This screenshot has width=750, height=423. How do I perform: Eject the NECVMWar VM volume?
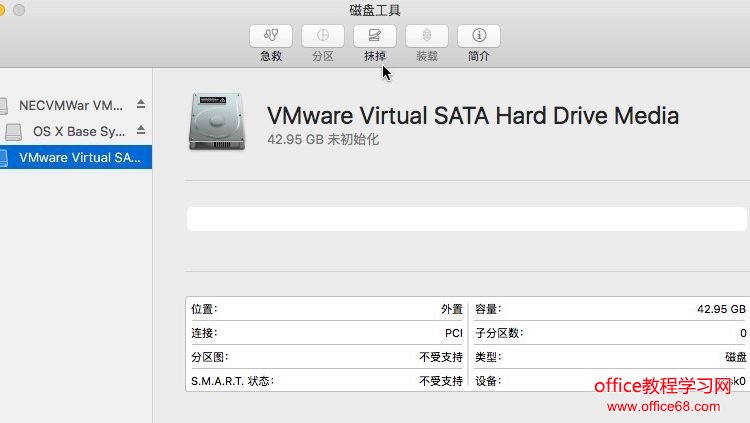click(141, 104)
